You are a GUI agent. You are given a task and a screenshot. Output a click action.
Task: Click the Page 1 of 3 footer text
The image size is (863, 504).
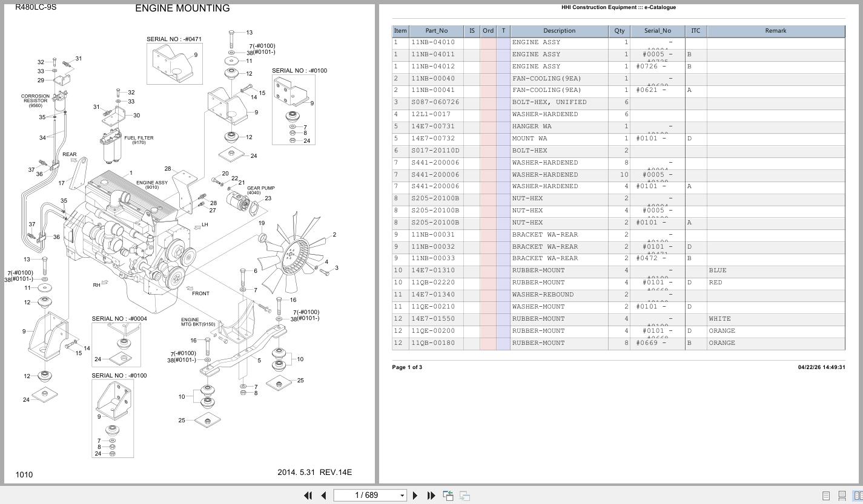[407, 367]
